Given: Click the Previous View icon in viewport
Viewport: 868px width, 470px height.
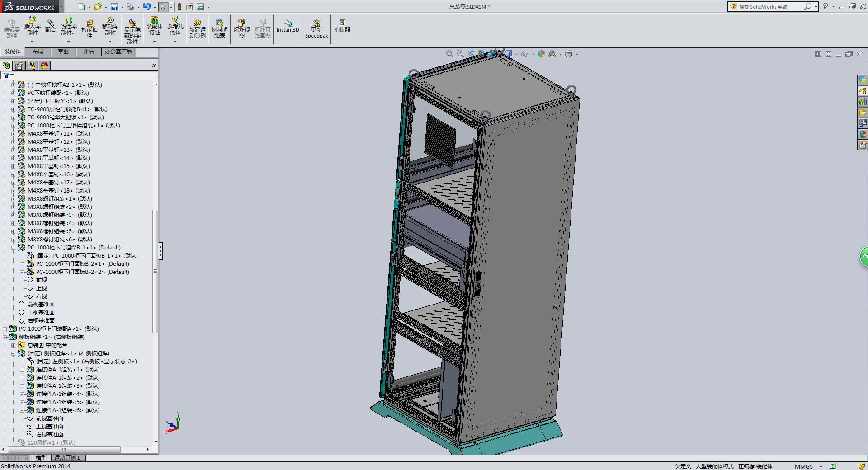Looking at the screenshot, I should tap(471, 54).
